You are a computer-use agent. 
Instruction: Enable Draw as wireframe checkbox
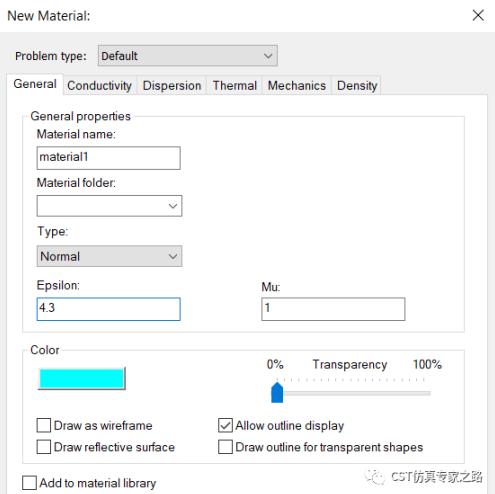pyautogui.click(x=44, y=426)
